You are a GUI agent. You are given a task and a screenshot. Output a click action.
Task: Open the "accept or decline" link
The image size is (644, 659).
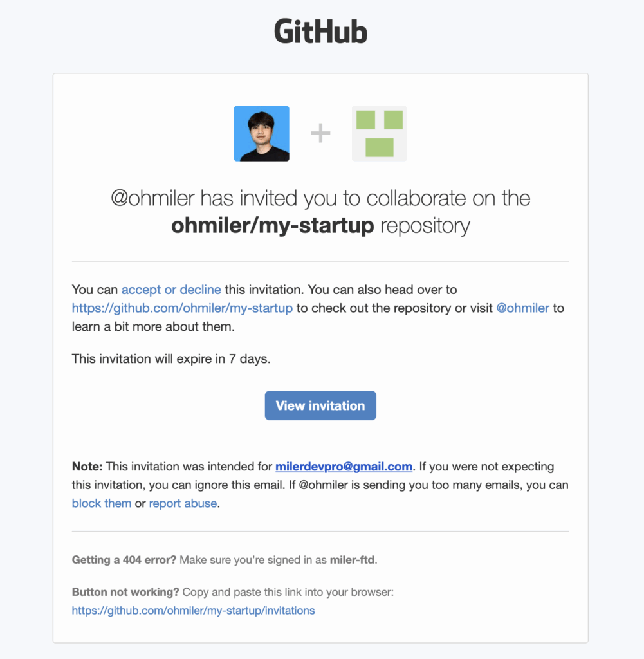(171, 290)
